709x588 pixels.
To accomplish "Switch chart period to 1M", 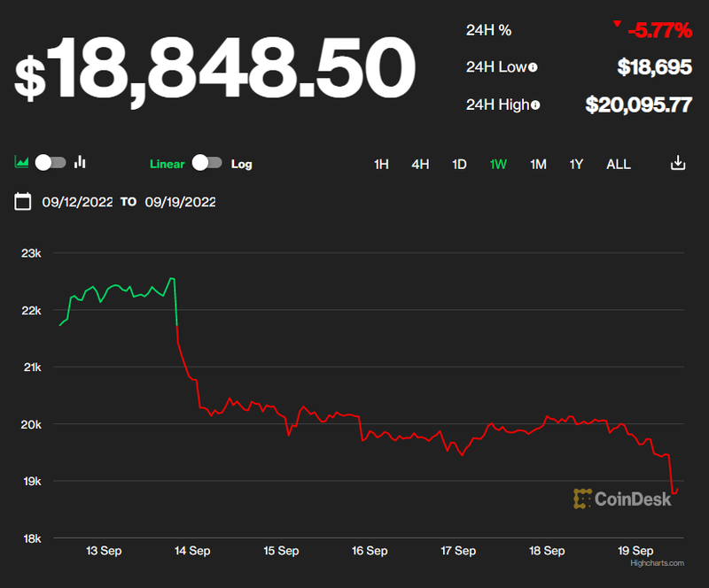I will pyautogui.click(x=537, y=164).
